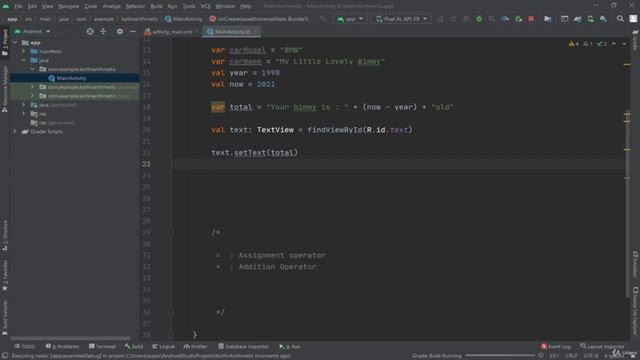The height and width of the screenshot is (360, 640).
Task: Expand the Gradle Scripts node
Action: 15,131
